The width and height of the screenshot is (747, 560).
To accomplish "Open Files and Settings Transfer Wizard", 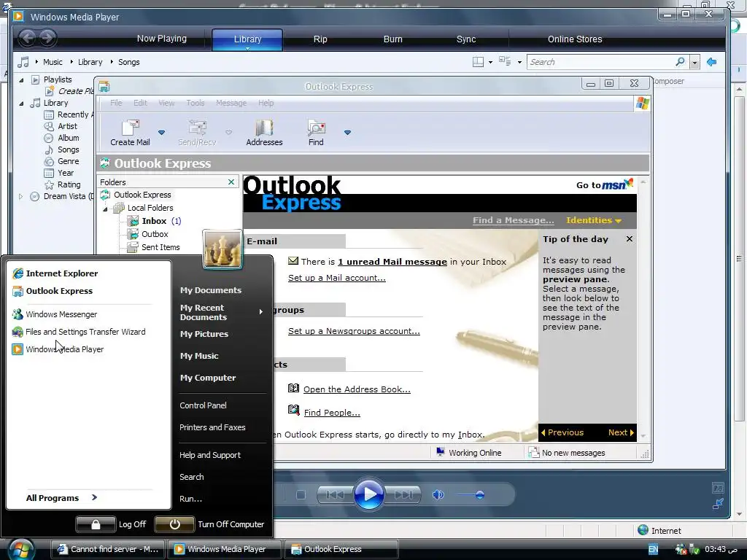I will (79, 332).
